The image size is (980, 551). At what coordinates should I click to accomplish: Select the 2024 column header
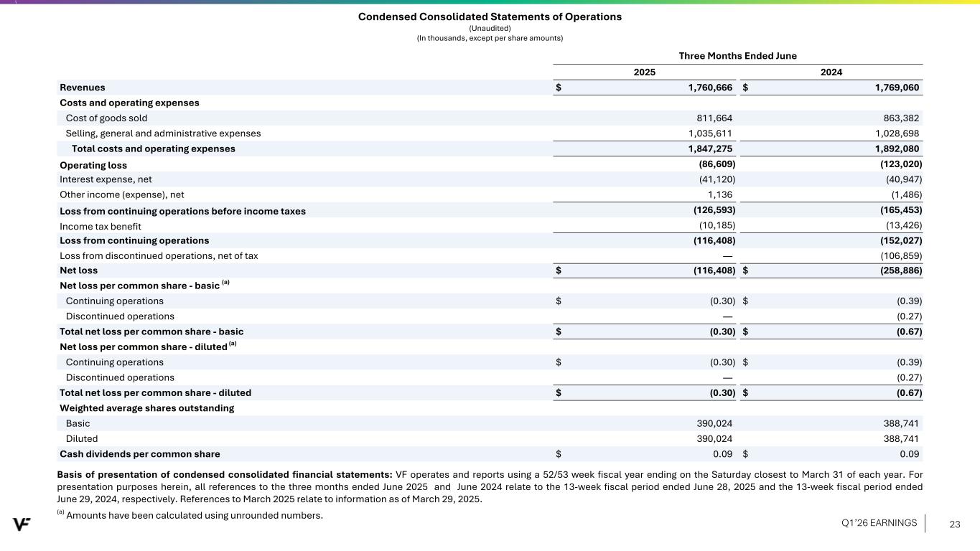831,72
